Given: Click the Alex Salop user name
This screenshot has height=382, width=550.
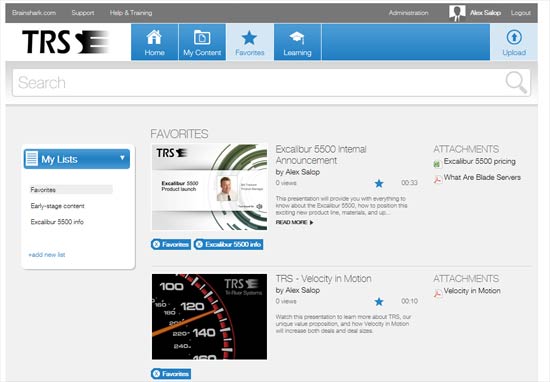Looking at the screenshot, I should click(485, 13).
